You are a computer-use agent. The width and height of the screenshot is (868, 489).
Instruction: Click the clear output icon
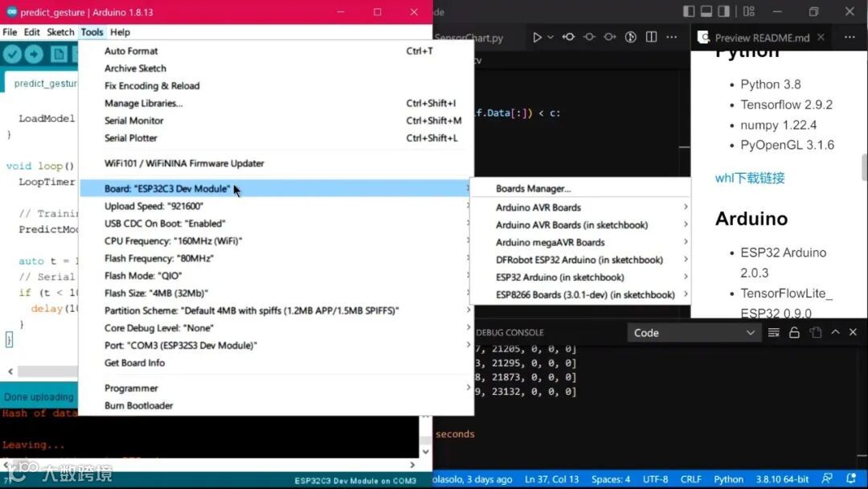774,332
